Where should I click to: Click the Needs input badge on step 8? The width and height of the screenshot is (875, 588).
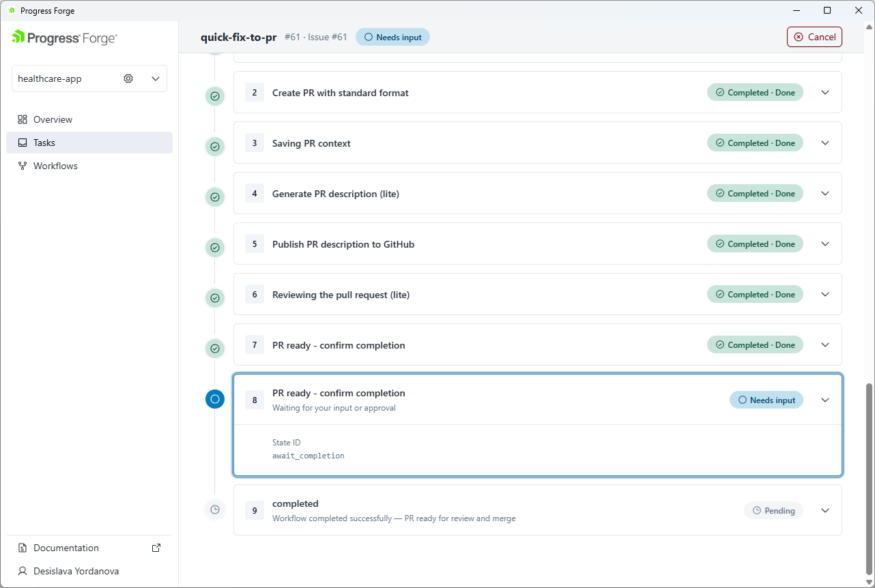[x=766, y=400]
